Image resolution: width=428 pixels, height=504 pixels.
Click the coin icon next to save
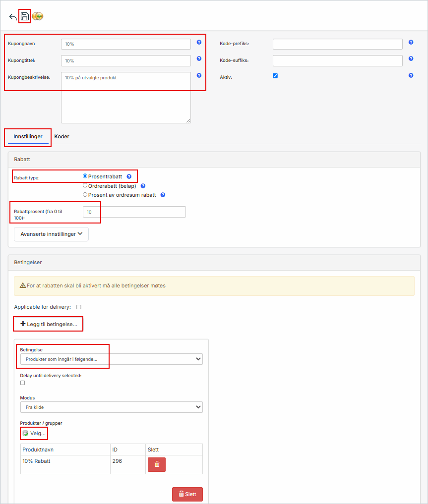coord(38,16)
